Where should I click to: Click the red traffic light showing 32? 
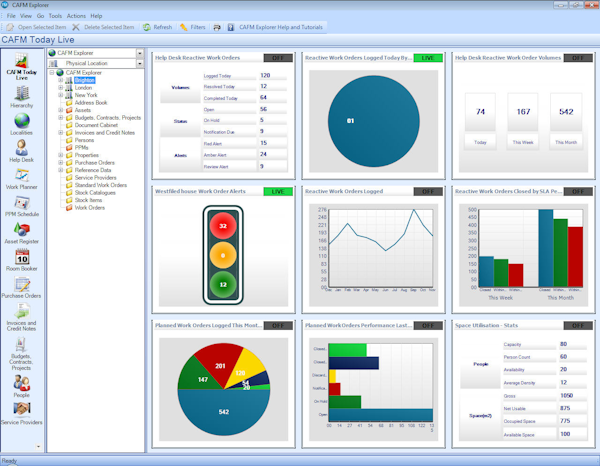(x=223, y=226)
